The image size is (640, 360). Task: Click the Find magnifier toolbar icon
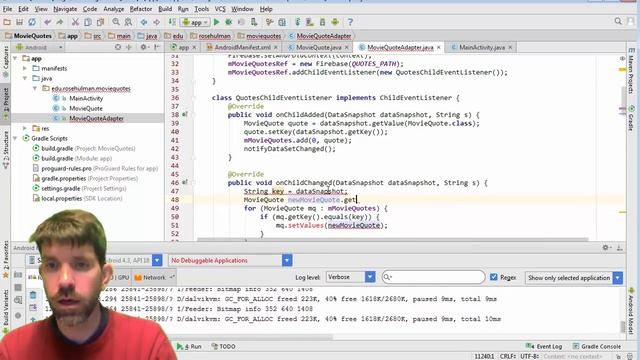click(116, 22)
